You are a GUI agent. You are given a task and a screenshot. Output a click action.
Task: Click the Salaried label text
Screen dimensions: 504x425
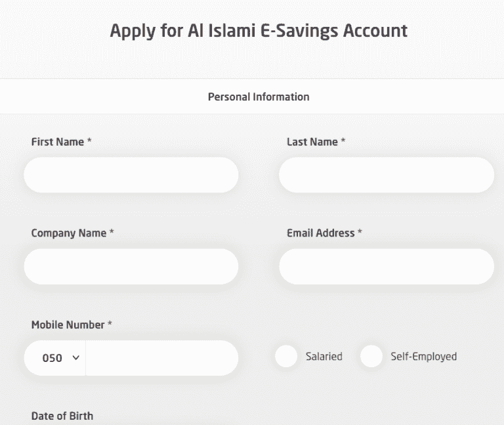click(x=324, y=357)
